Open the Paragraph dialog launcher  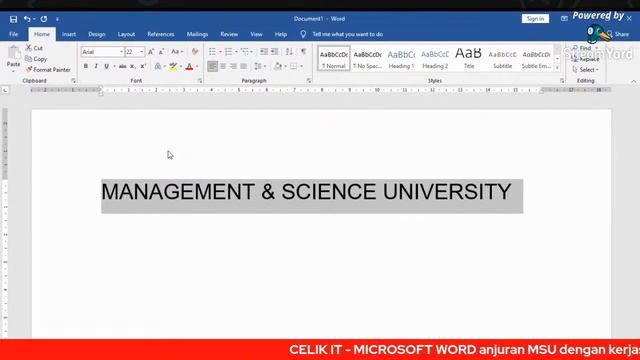[x=309, y=81]
